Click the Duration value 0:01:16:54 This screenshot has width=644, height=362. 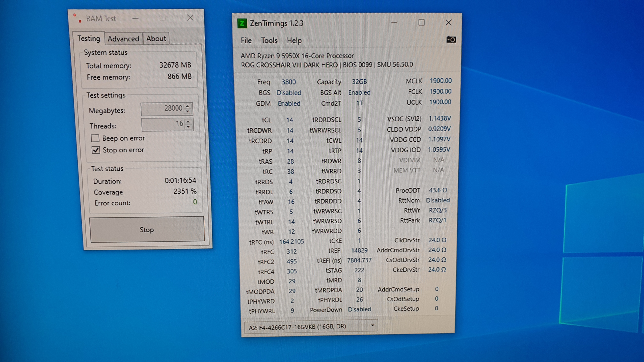(180, 180)
